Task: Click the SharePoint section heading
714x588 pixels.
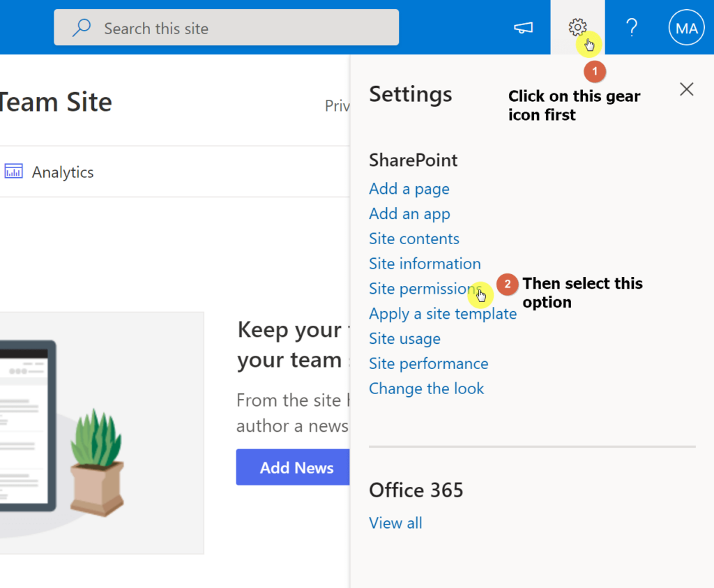Action: click(413, 160)
